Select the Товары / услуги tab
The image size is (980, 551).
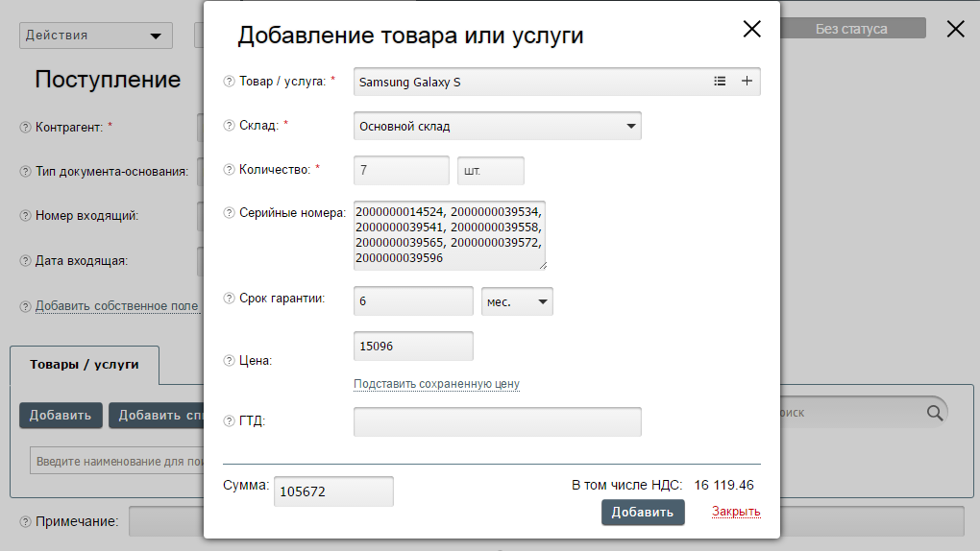(85, 365)
